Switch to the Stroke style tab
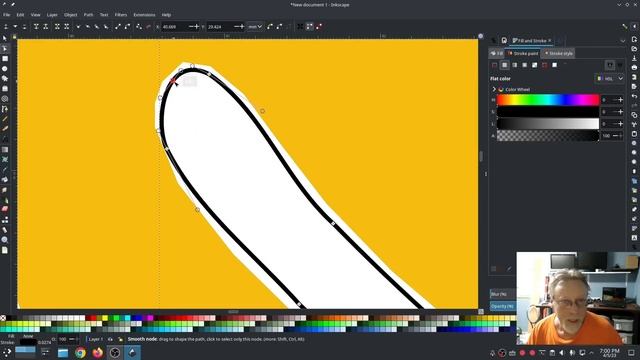Image resolution: width=640 pixels, height=360 pixels. [x=558, y=53]
